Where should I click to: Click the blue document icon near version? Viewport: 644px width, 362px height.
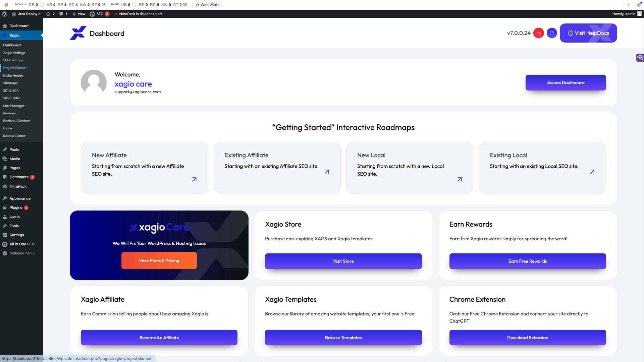[552, 33]
